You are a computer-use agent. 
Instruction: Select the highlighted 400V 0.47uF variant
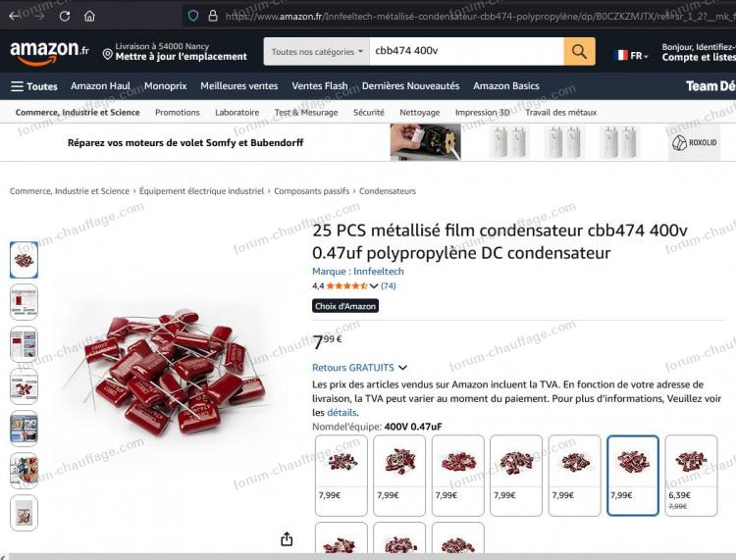click(633, 475)
